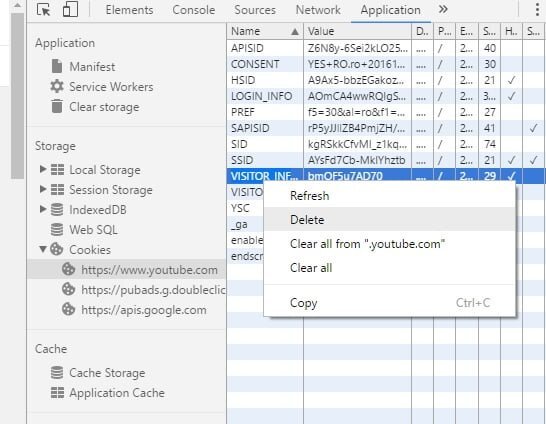Screen dimensions: 546x424
Task: Switch to the Network tab
Action: pyautogui.click(x=318, y=10)
